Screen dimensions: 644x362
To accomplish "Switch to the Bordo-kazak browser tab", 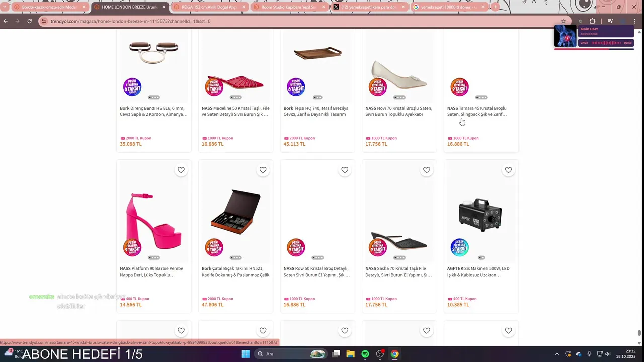I will pos(49,7).
